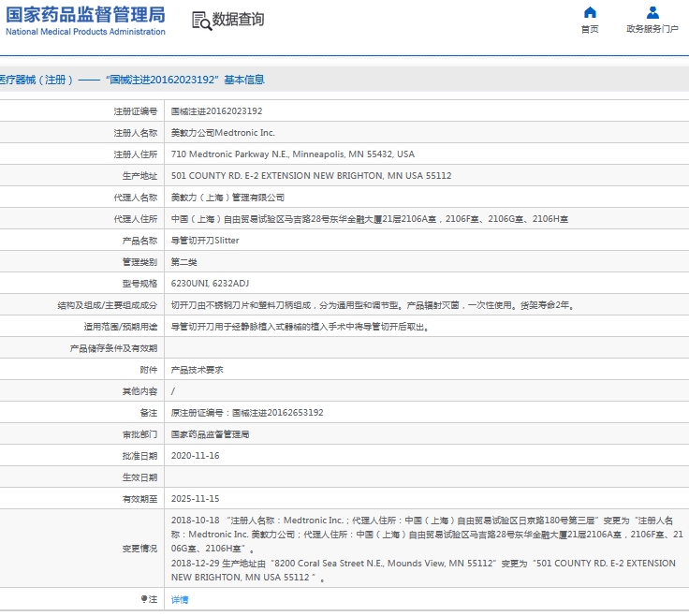The width and height of the screenshot is (689, 616).
Task: Open the 政务服务门户 user portal icon
Action: pyautogui.click(x=652, y=12)
